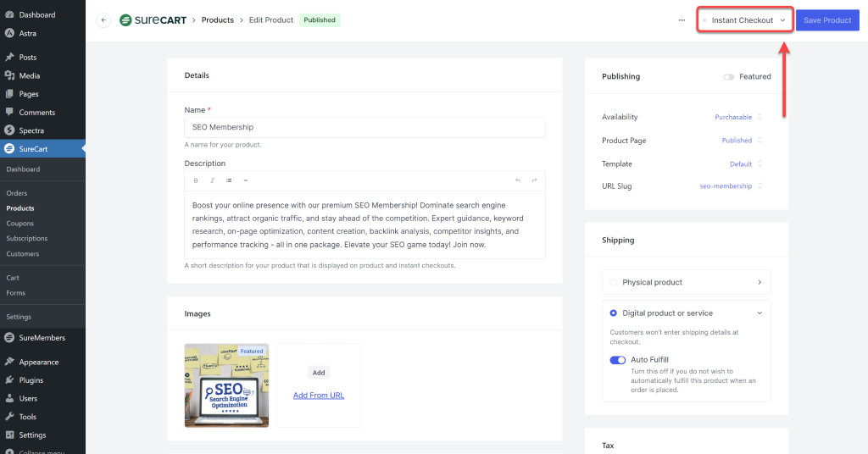Image resolution: width=868 pixels, height=454 pixels.
Task: Click the featured SEO product image thumbnail
Action: point(226,385)
